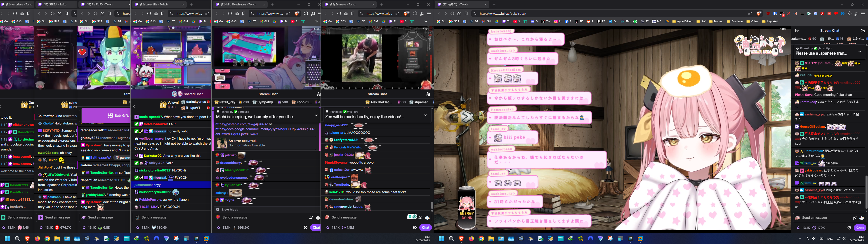Open Search on the right taskbar
Image resolution: width=868 pixels, height=244 pixels.
tap(451, 239)
